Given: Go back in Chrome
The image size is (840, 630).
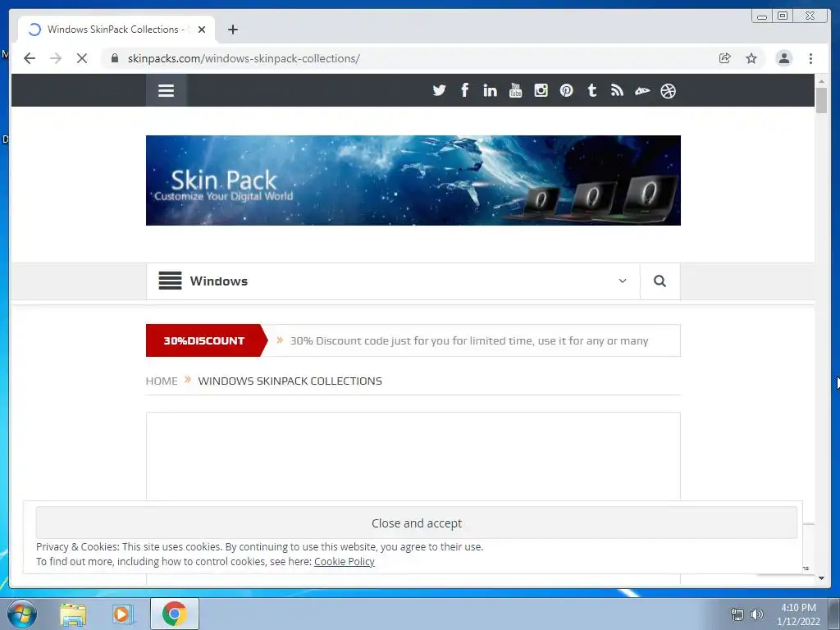Looking at the screenshot, I should 30,58.
